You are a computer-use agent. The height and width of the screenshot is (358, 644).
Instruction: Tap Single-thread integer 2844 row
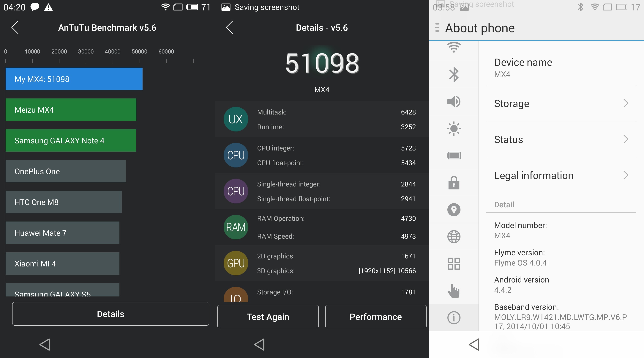click(x=337, y=184)
